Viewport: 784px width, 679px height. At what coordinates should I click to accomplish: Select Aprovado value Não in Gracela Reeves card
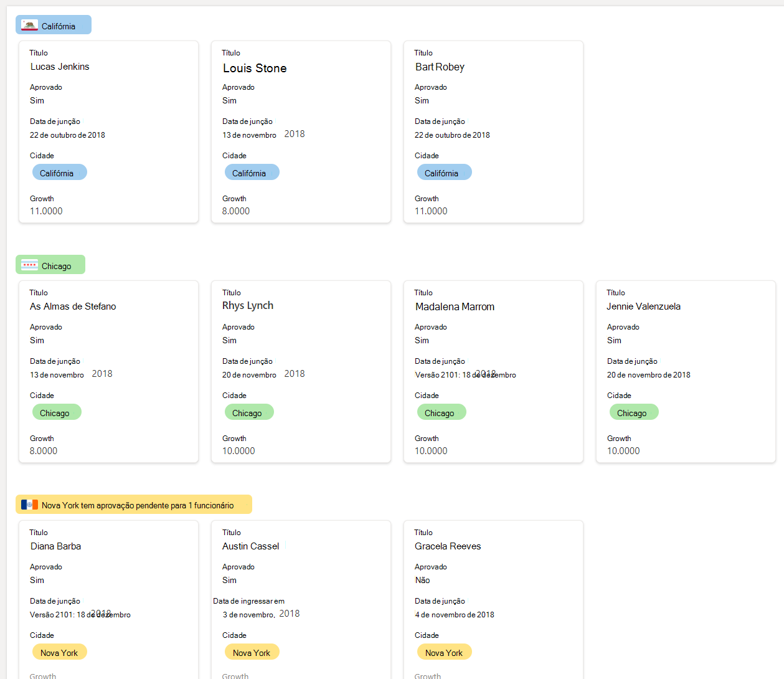tap(422, 581)
